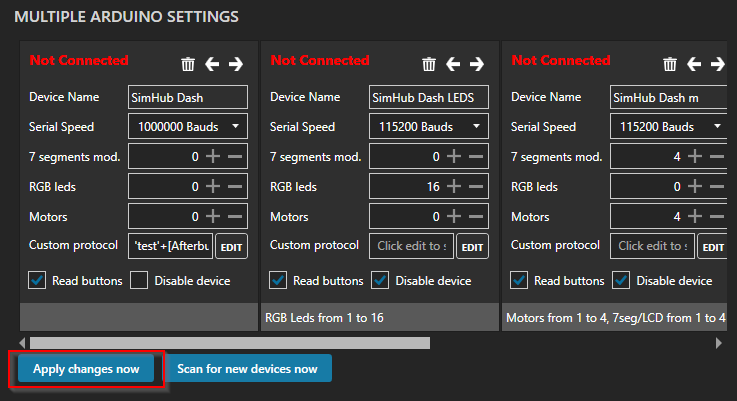This screenshot has height=401, width=737.
Task: Increase Motors count for SimHub Dash
Action: (x=213, y=216)
